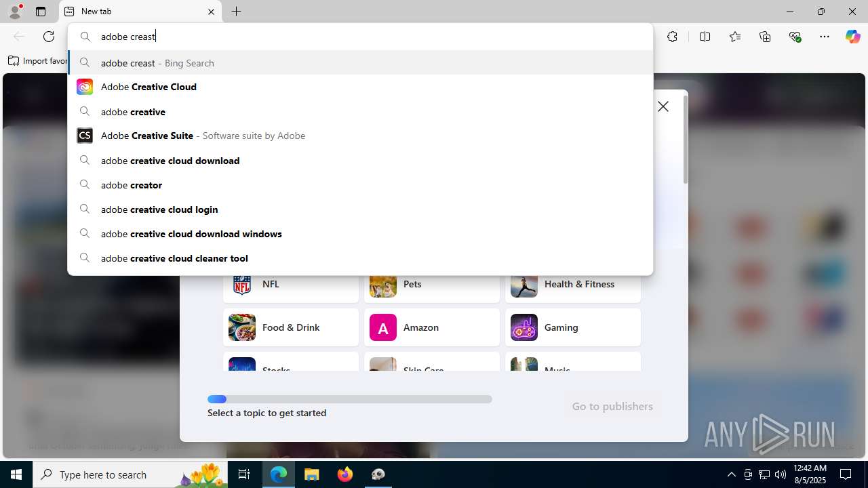Select 'adobe creative cloud cleaner tool' suggestion

point(360,258)
